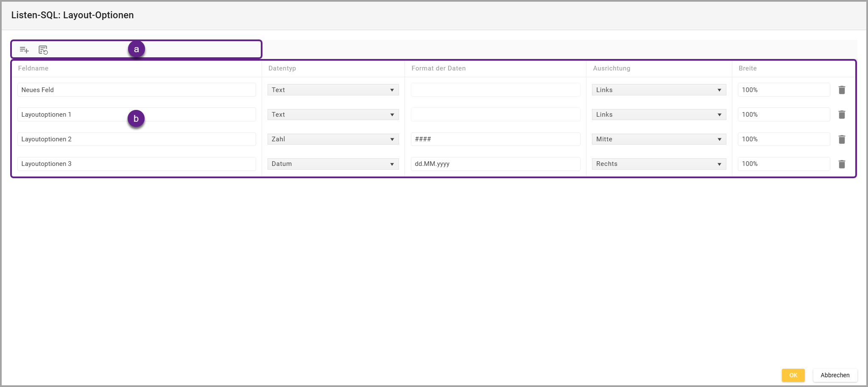Click the empty format field for Neues Feld

495,90
